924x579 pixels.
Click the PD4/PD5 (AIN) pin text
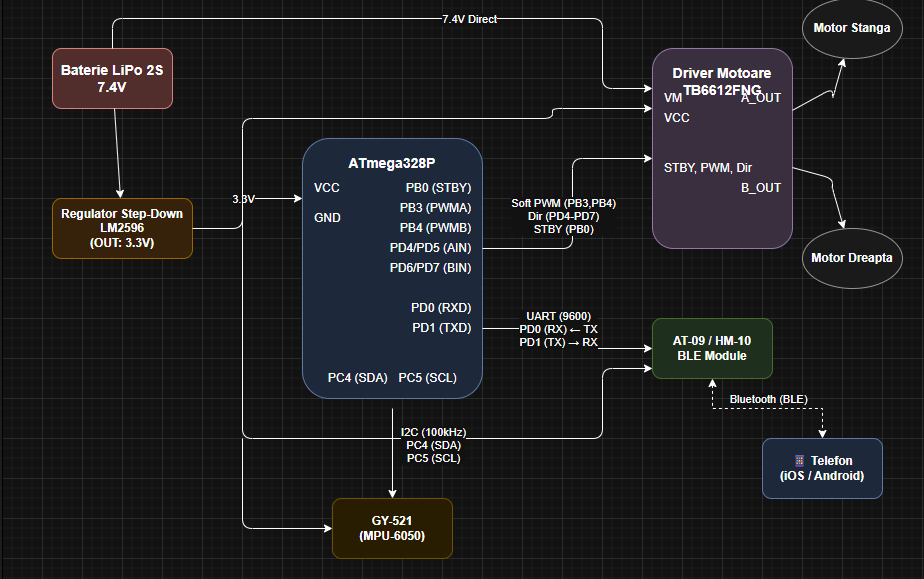coord(430,248)
